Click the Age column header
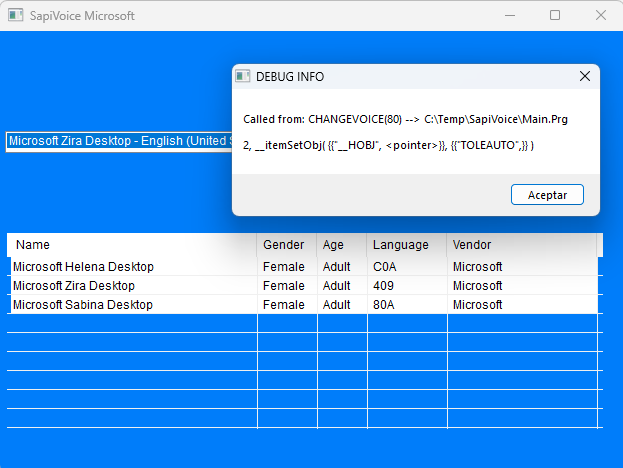This screenshot has height=468, width=623. pos(342,245)
